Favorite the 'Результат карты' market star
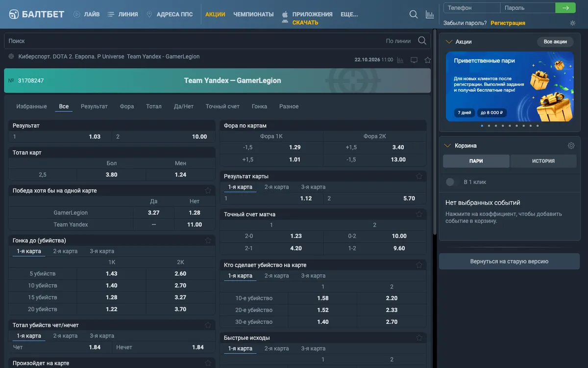 419,176
